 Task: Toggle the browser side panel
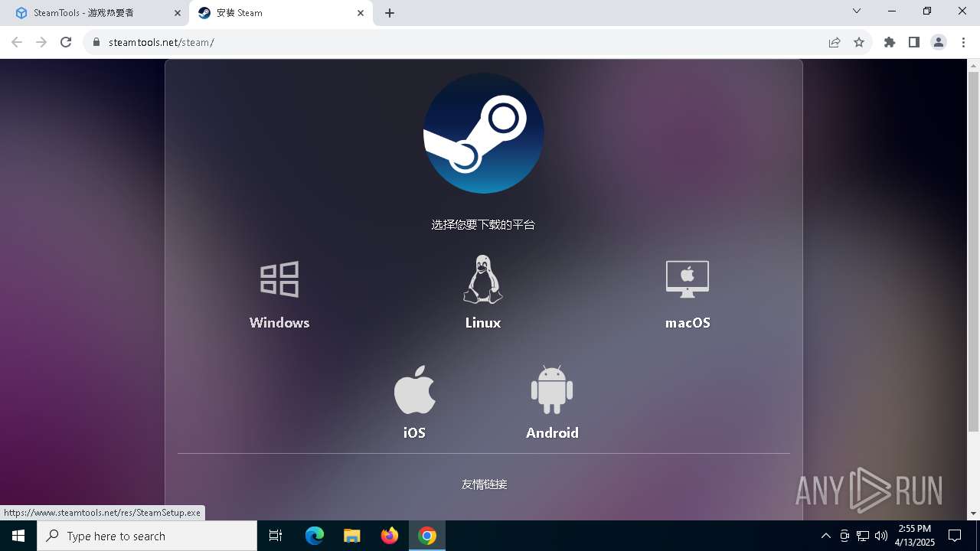914,42
